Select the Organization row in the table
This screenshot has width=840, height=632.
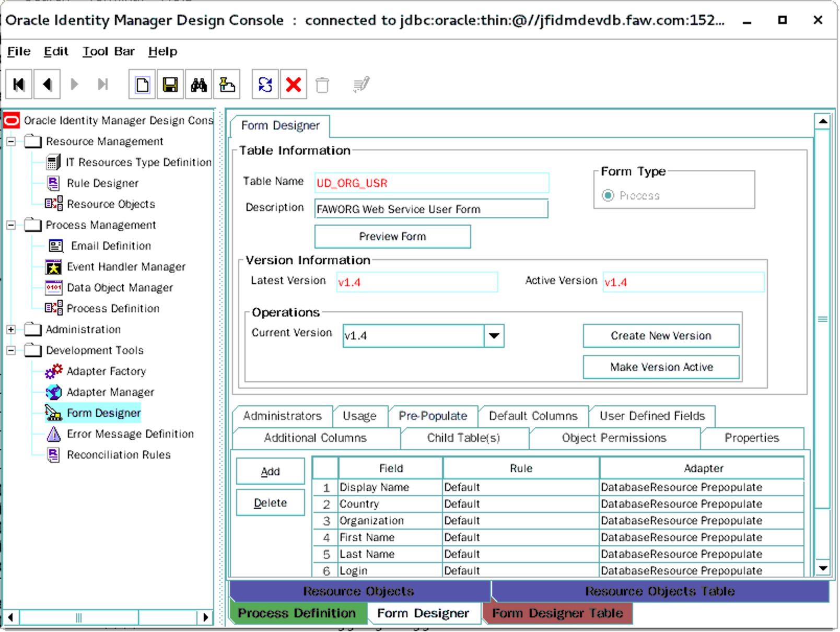558,521
